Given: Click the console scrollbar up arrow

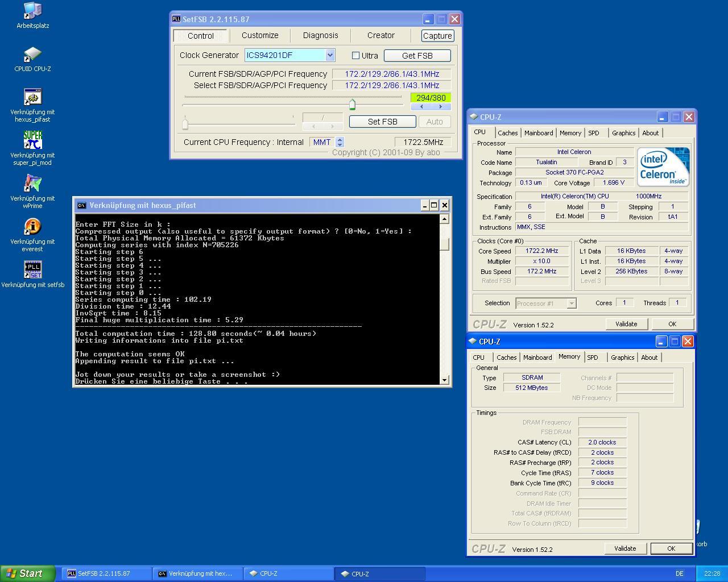Looking at the screenshot, I should [x=445, y=219].
